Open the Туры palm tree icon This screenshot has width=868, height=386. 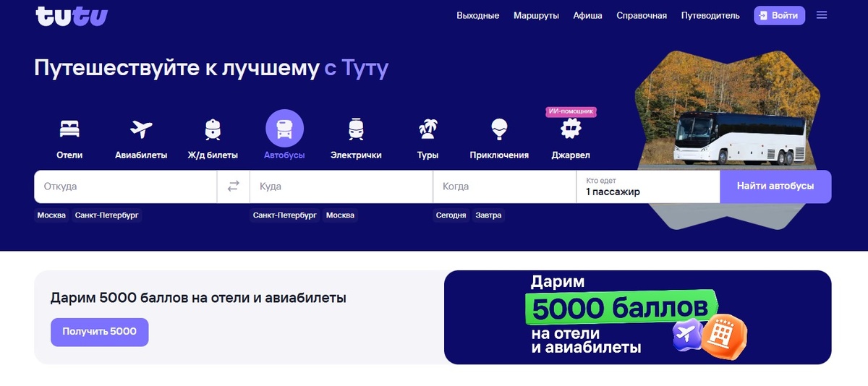[427, 129]
